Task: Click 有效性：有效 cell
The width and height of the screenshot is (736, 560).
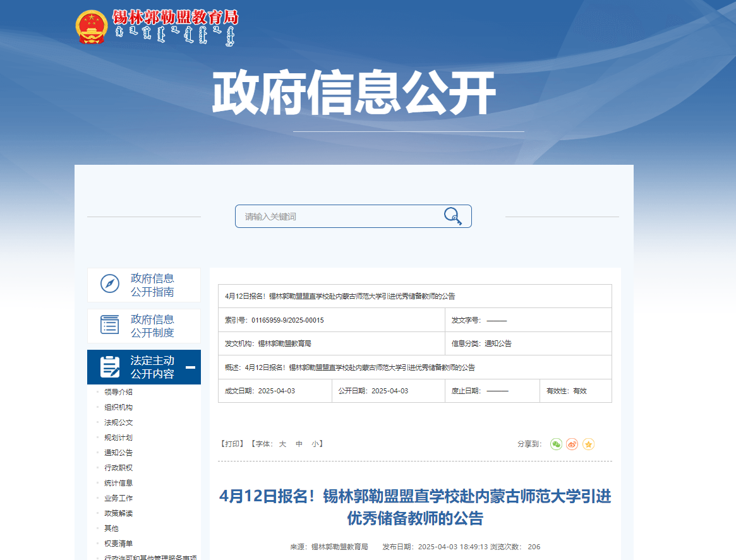Action: (x=576, y=391)
